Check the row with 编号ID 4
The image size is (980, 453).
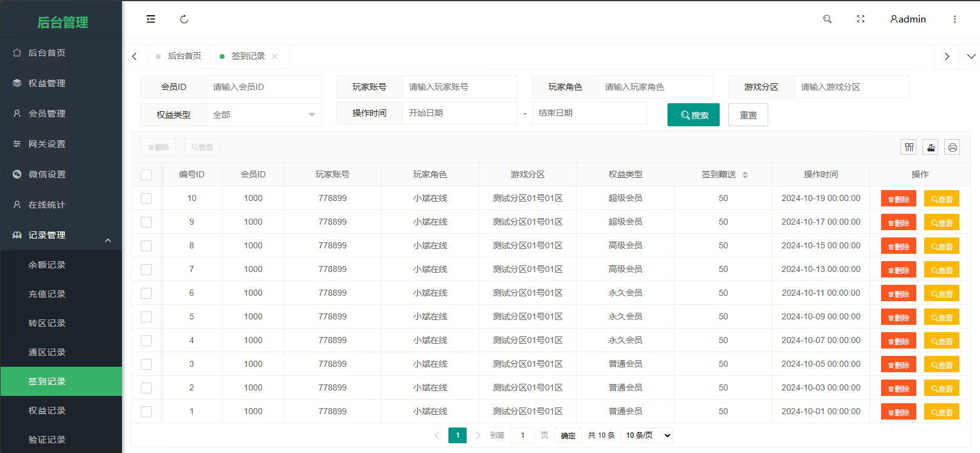click(146, 341)
